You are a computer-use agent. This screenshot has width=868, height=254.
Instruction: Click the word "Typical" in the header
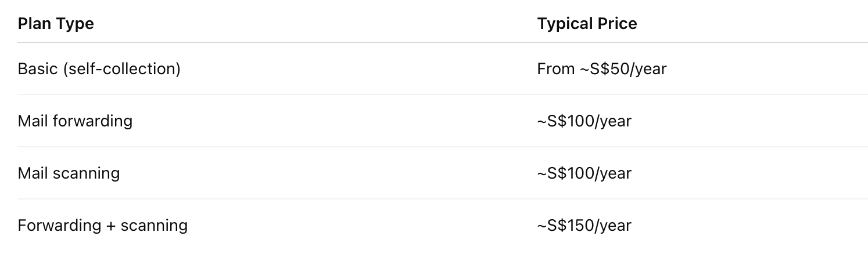click(x=564, y=24)
